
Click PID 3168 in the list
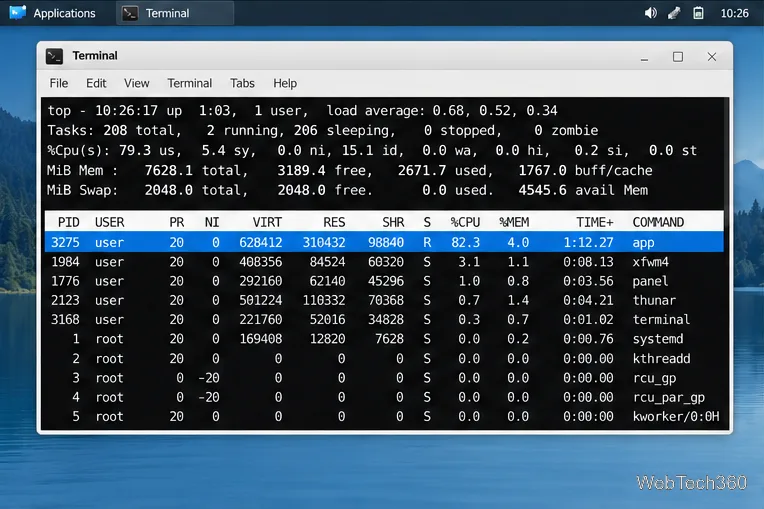click(65, 320)
